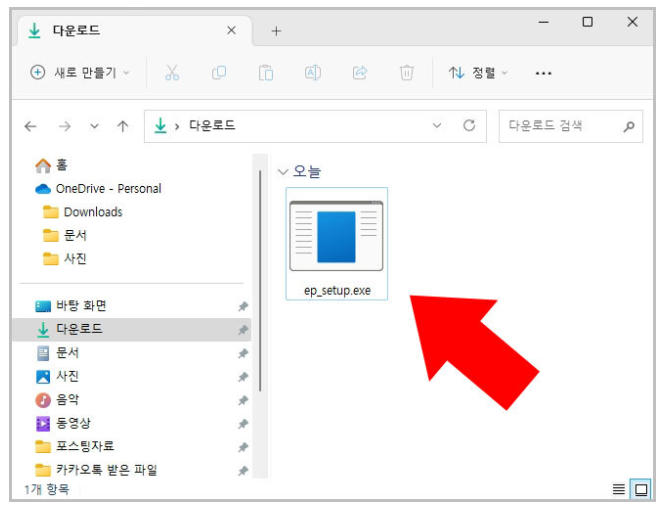Expand path chevron before 다운로드
The image size is (661, 510).
pos(177,126)
